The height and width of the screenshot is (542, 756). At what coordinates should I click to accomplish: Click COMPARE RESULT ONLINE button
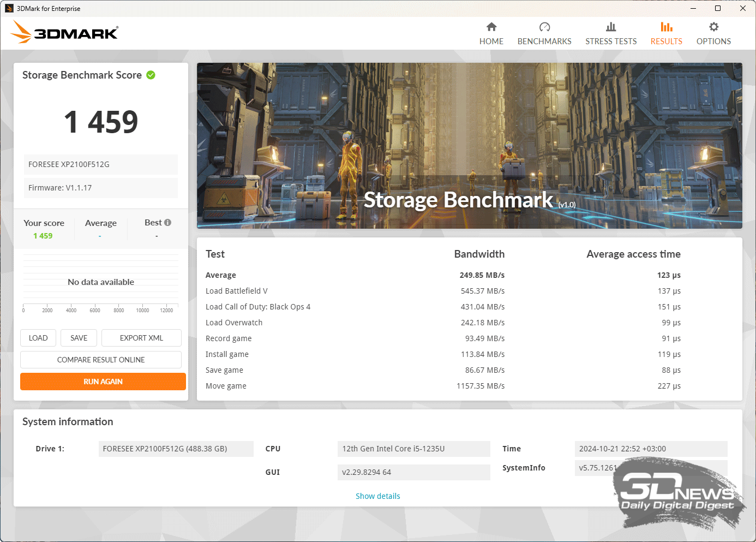[x=101, y=360]
